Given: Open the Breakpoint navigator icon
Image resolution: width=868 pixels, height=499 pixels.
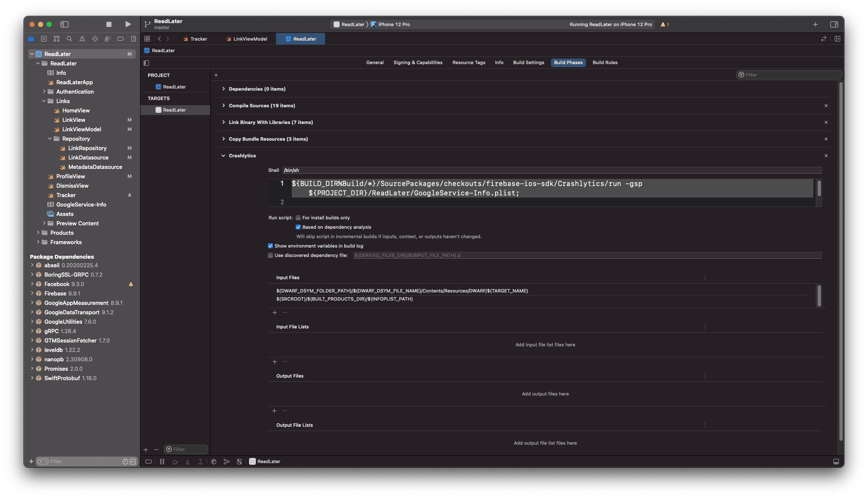Looking at the screenshot, I should [120, 39].
